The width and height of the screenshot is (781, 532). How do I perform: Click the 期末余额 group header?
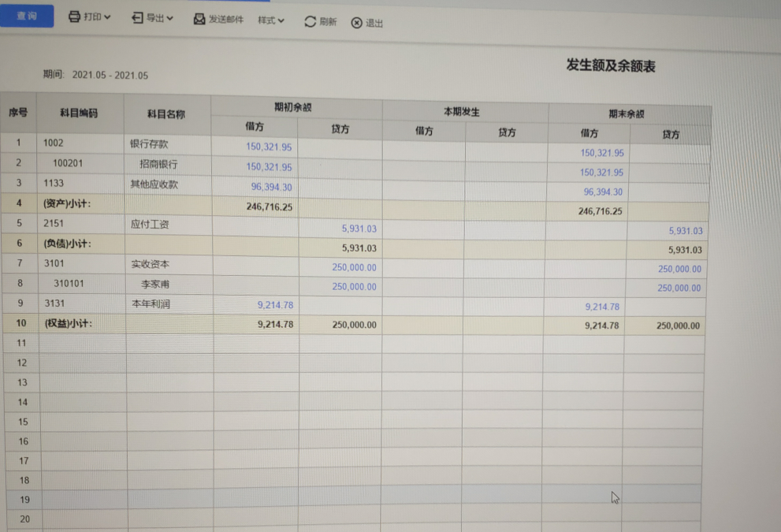(627, 114)
